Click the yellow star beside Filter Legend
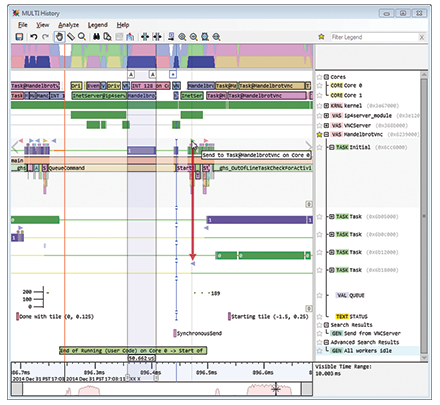Screen dimensions: 440x405 [x=321, y=37]
